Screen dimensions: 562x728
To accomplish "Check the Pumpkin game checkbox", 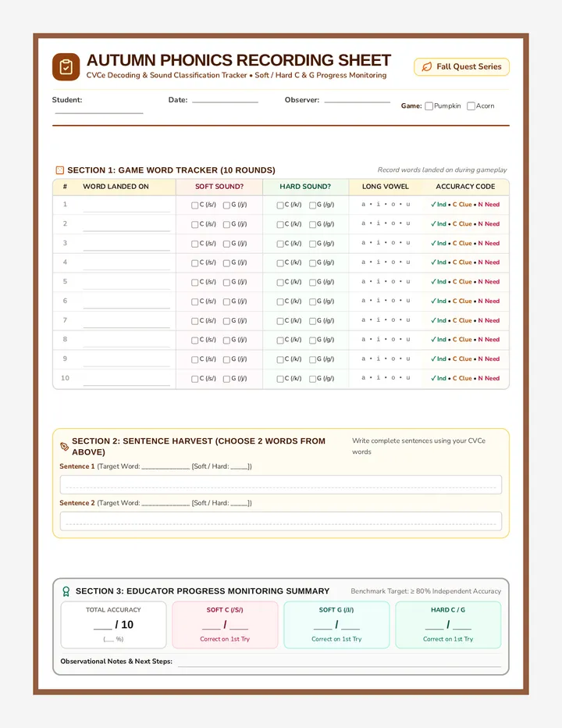I will coord(429,106).
